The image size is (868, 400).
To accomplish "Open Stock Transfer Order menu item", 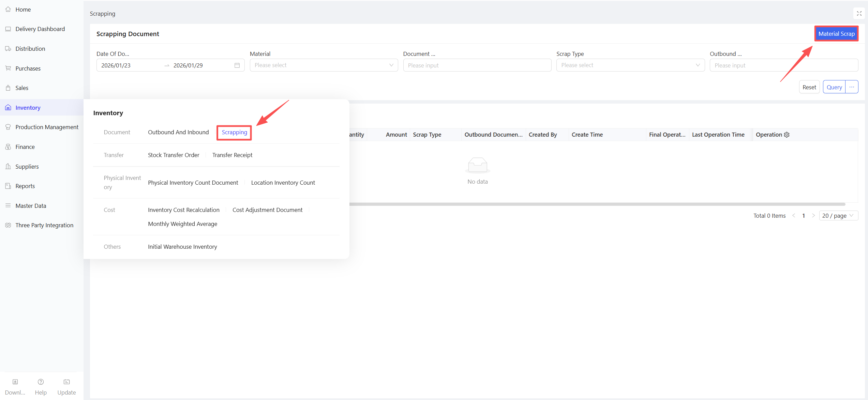I will [x=174, y=155].
